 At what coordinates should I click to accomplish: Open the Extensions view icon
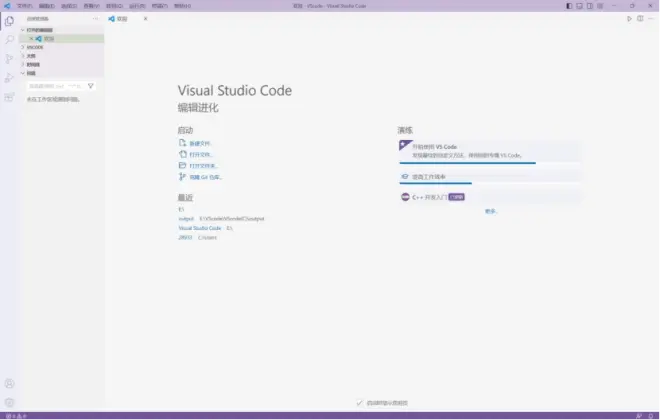coord(9,97)
